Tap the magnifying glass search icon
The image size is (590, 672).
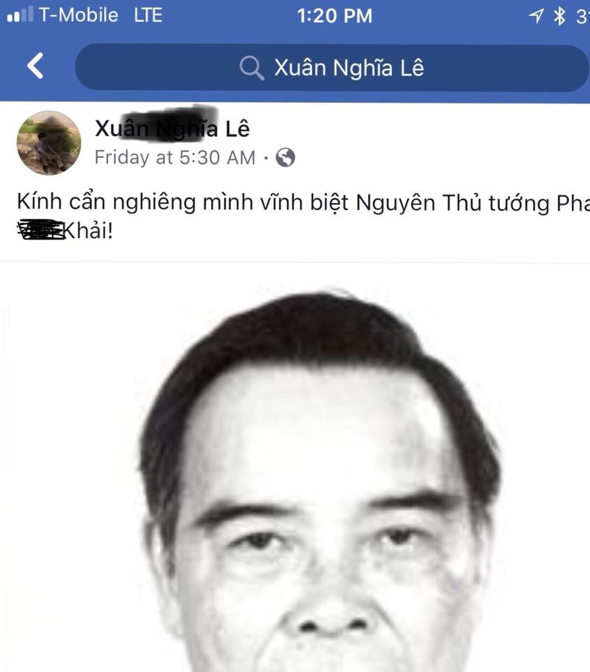251,68
